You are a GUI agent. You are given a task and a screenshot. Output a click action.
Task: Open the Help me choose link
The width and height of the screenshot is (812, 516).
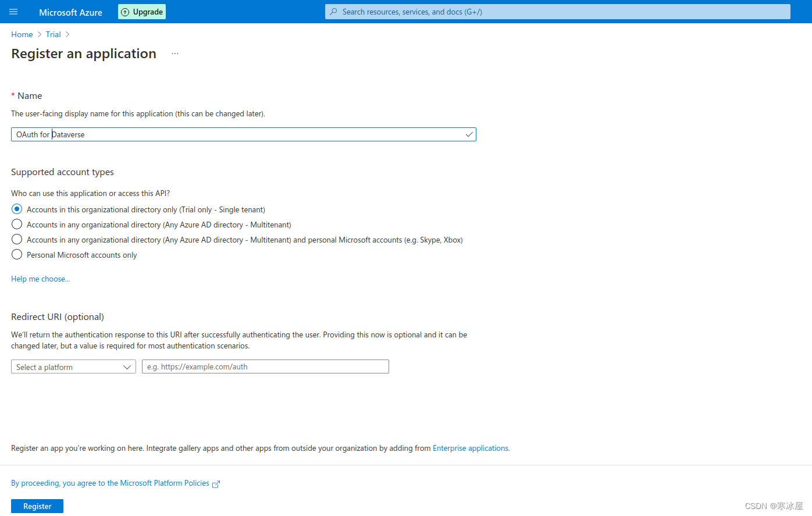tap(41, 279)
